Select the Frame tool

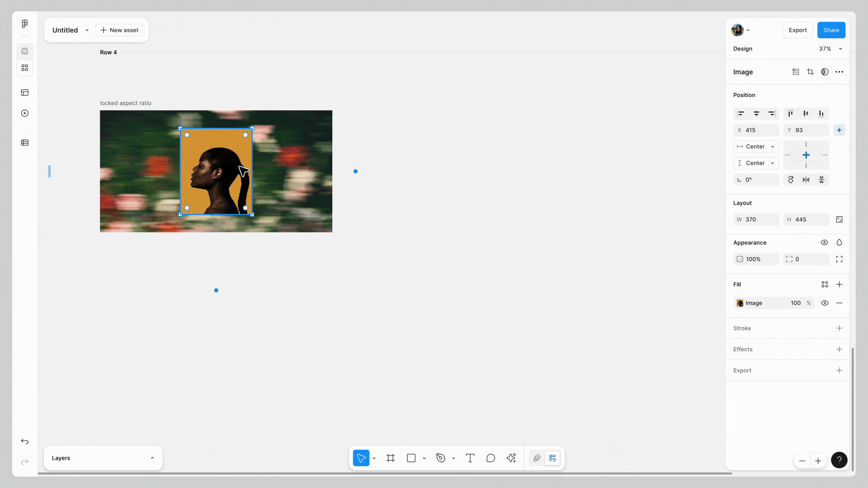pos(391,458)
